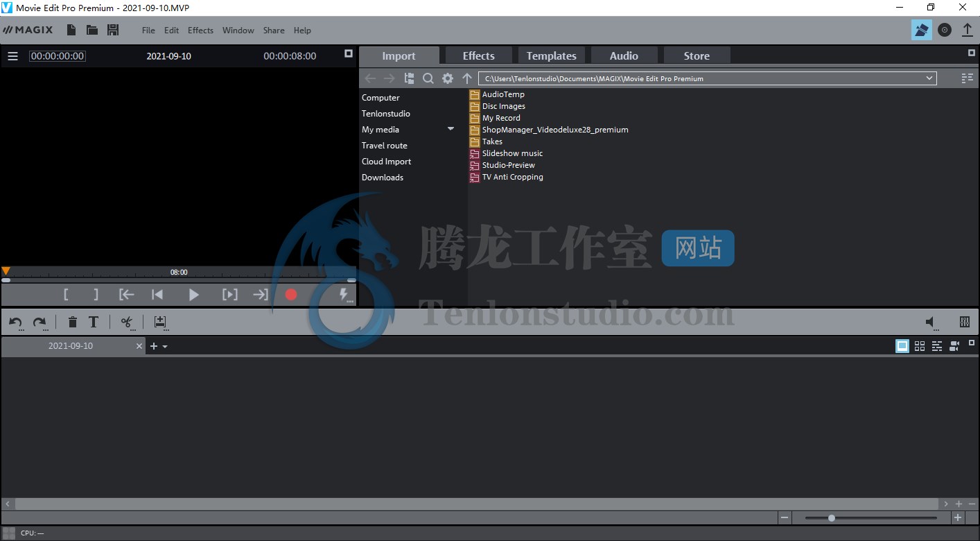Jump to range end button

pos(260,295)
